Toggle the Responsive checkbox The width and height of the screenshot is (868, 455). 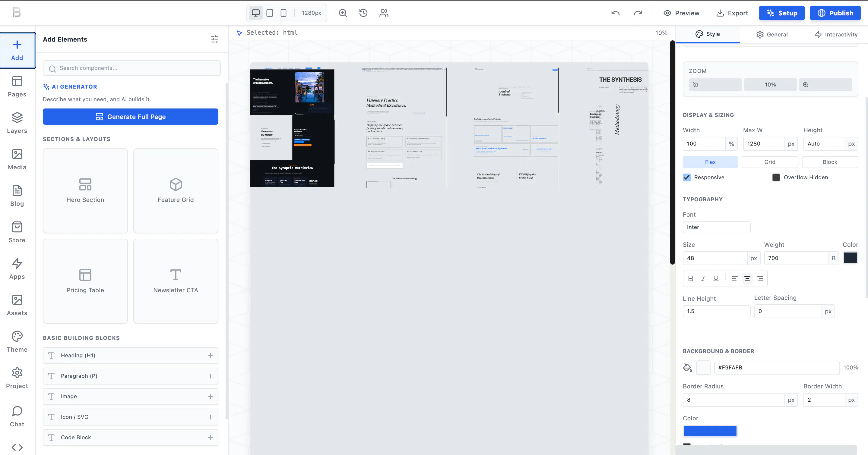click(x=687, y=177)
